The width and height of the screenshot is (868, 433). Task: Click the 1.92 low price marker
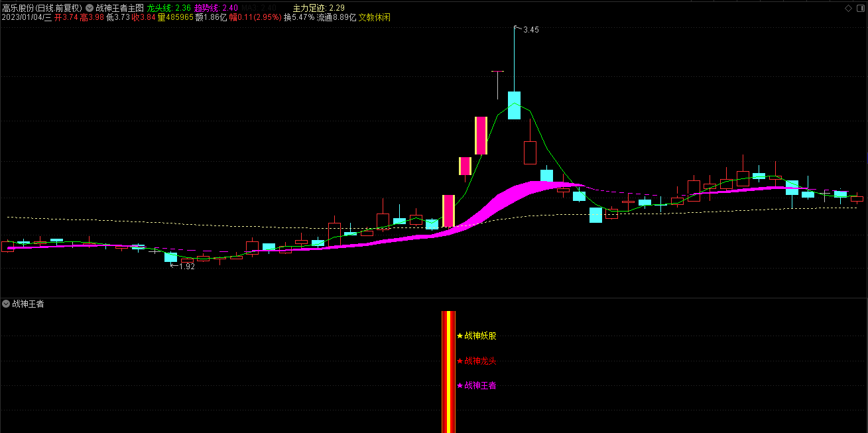click(187, 266)
